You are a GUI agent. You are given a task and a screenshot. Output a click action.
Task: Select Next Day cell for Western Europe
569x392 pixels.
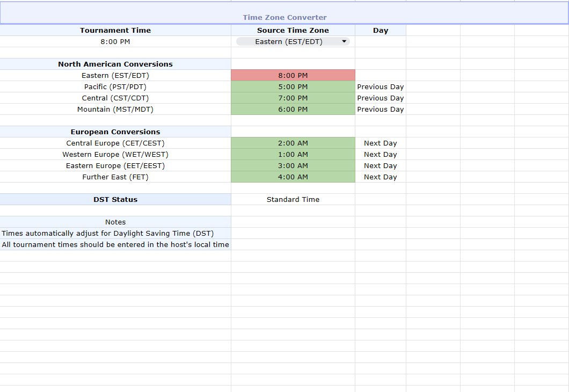click(380, 154)
